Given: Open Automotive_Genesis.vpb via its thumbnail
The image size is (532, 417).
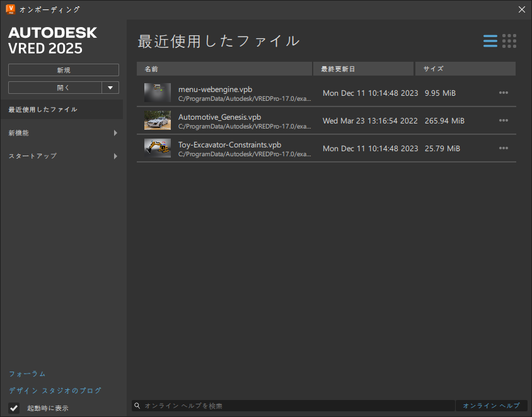Looking at the screenshot, I should pyautogui.click(x=157, y=120).
